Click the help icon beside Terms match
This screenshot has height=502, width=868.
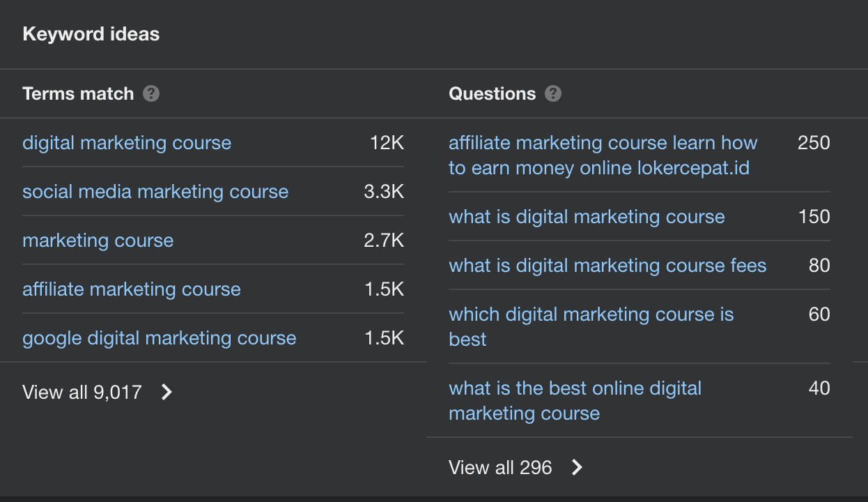(151, 93)
